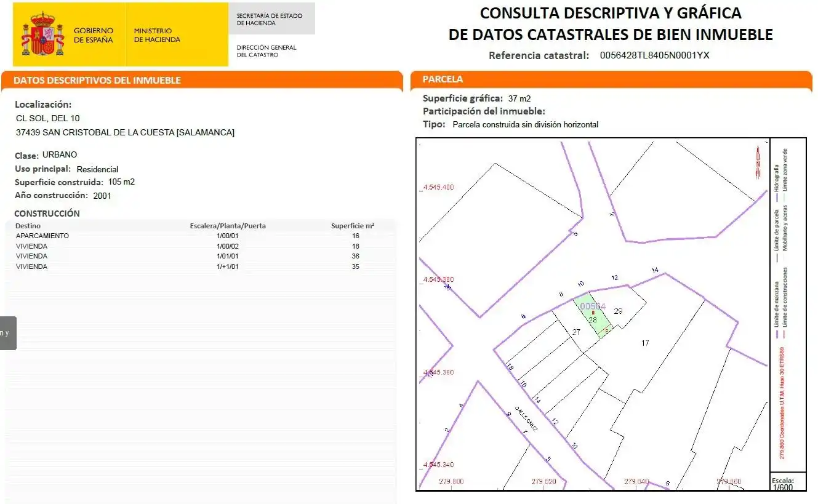
Task: Select built surface value '105 m2'
Action: [121, 182]
